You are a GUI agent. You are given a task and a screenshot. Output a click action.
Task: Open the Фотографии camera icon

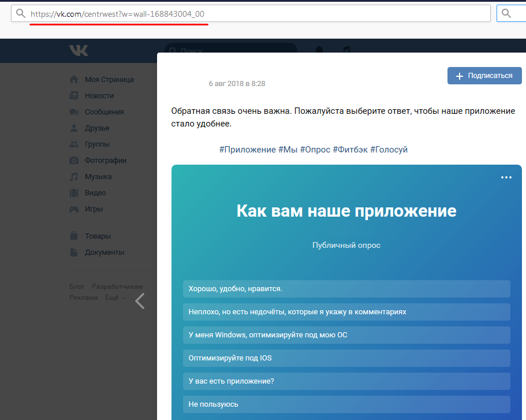point(74,161)
